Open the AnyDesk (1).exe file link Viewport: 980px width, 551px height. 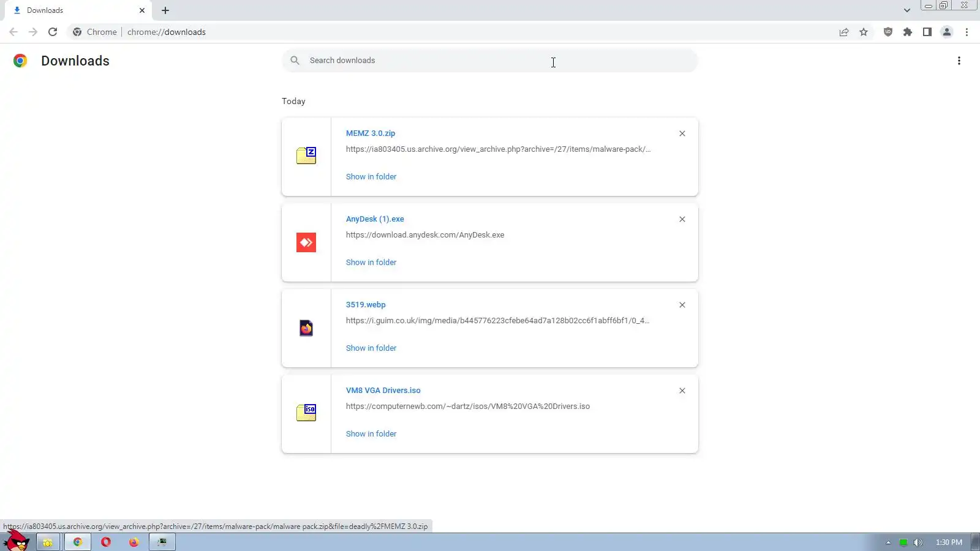[375, 219]
